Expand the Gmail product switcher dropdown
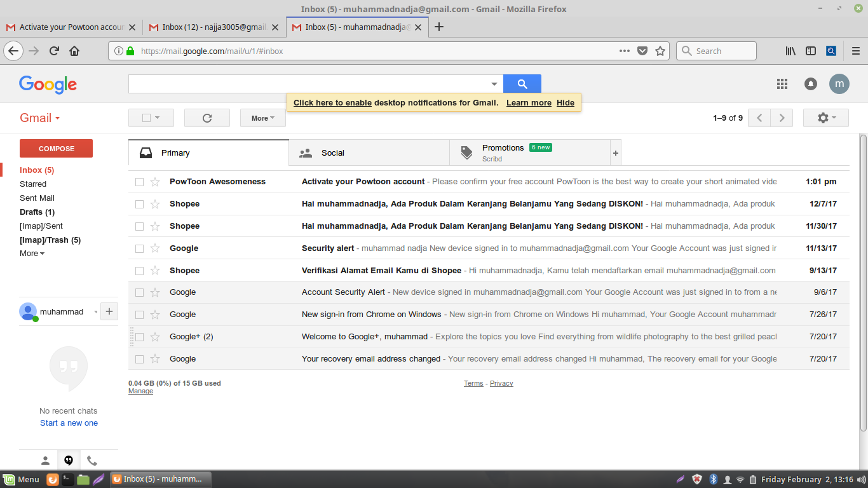868x488 pixels. click(x=40, y=118)
